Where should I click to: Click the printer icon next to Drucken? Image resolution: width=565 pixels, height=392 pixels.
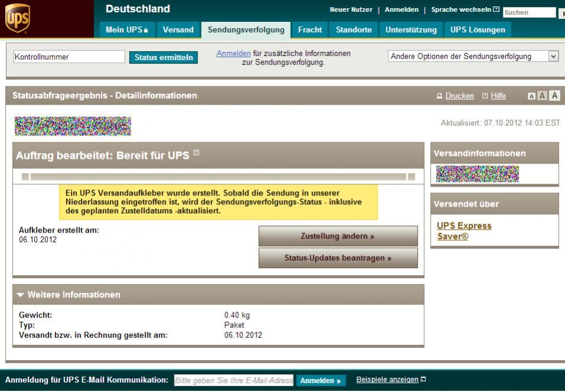(x=439, y=96)
